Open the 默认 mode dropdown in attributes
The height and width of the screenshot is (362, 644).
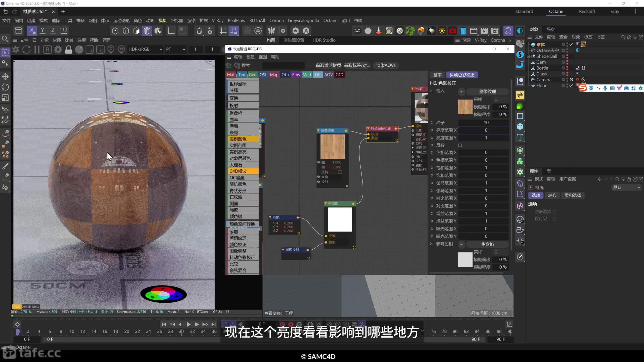tap(626, 188)
